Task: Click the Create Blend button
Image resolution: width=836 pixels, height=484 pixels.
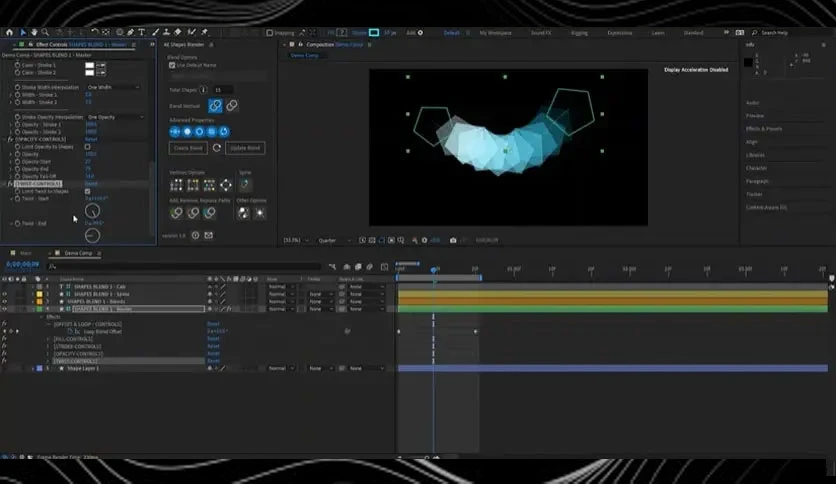Action: coord(188,148)
